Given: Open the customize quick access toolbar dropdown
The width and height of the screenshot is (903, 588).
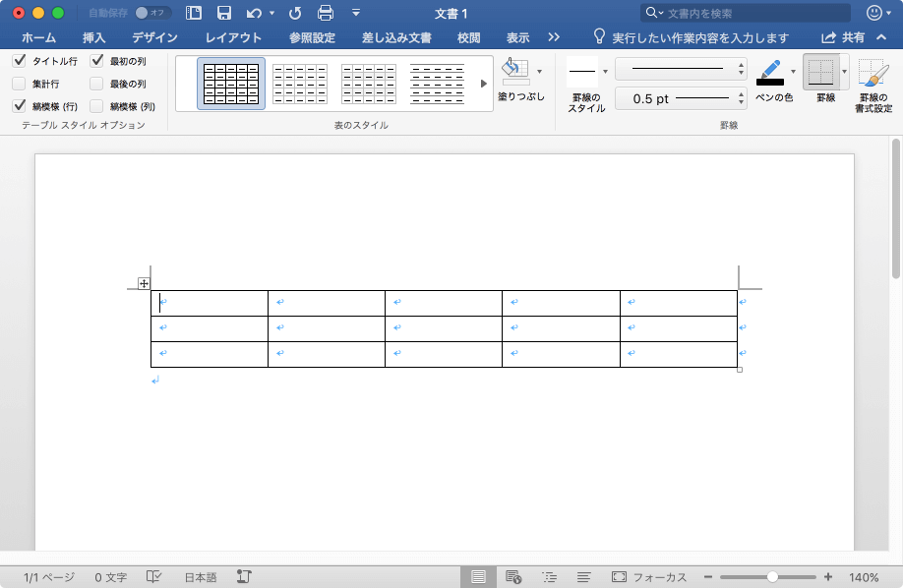Looking at the screenshot, I should tap(356, 13).
